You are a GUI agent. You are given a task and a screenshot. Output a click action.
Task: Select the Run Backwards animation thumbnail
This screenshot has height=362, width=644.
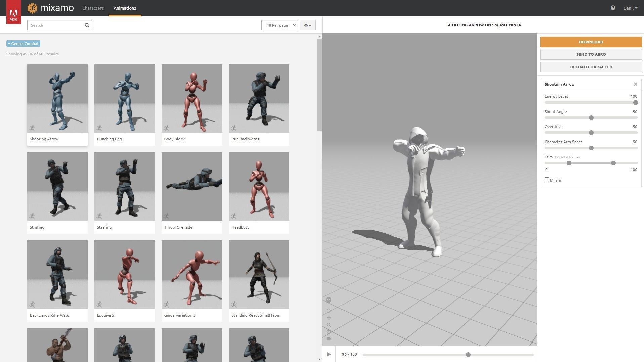pyautogui.click(x=259, y=98)
